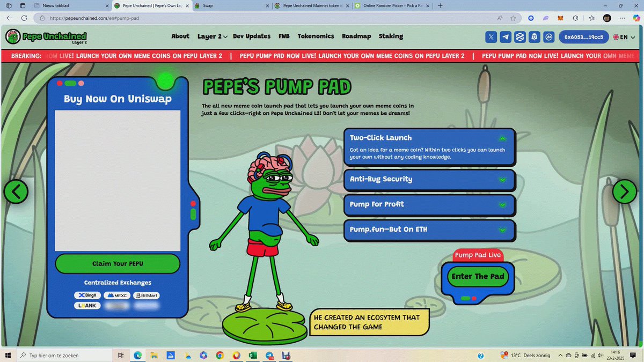644x362 pixels.
Task: Click the CoinMarketCap icon in site header
Action: coord(548,37)
